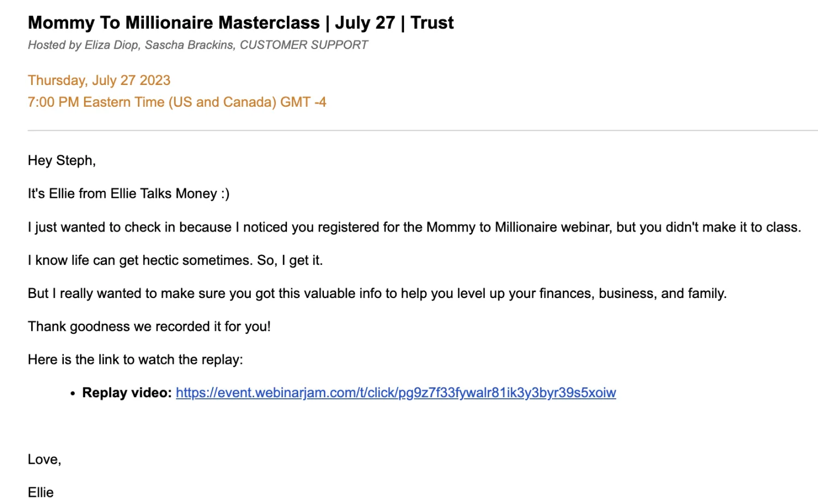818x504 pixels.
Task: Click the word 'Trust' in the title
Action: pyautogui.click(x=432, y=23)
